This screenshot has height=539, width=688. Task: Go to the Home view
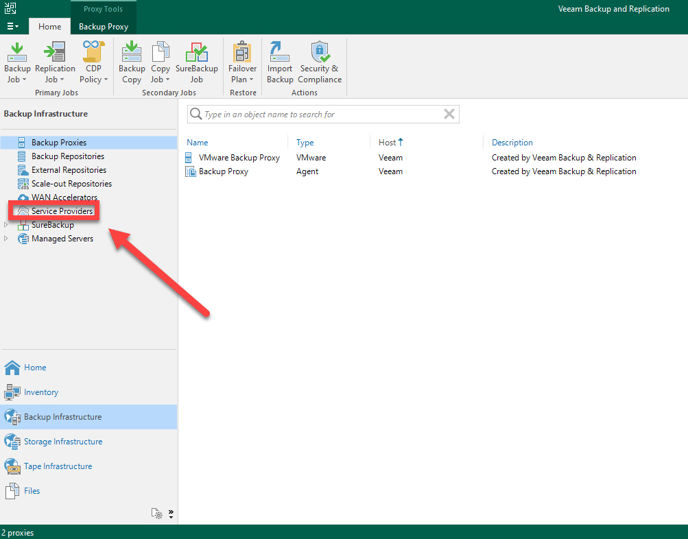click(x=89, y=367)
